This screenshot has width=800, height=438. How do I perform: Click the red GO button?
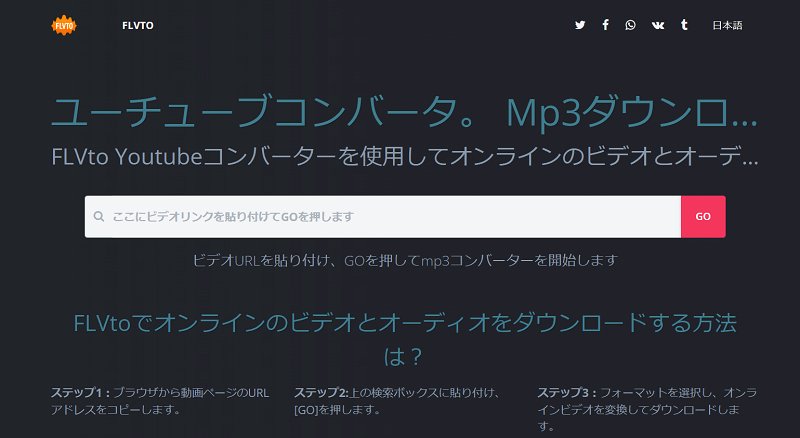click(703, 216)
